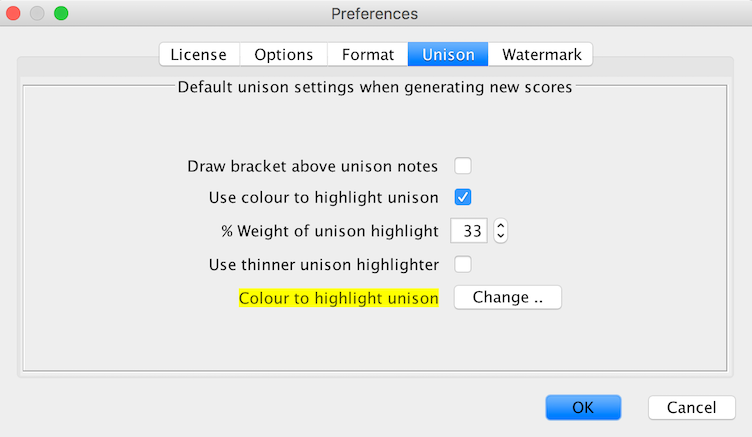Image resolution: width=752 pixels, height=437 pixels.
Task: Click the % Weight of unison highlight label
Action: [329, 231]
